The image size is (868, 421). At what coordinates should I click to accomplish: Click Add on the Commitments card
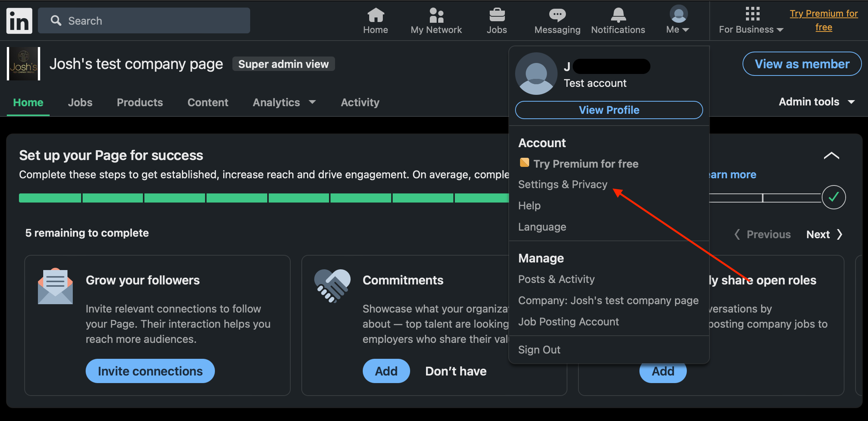(386, 371)
